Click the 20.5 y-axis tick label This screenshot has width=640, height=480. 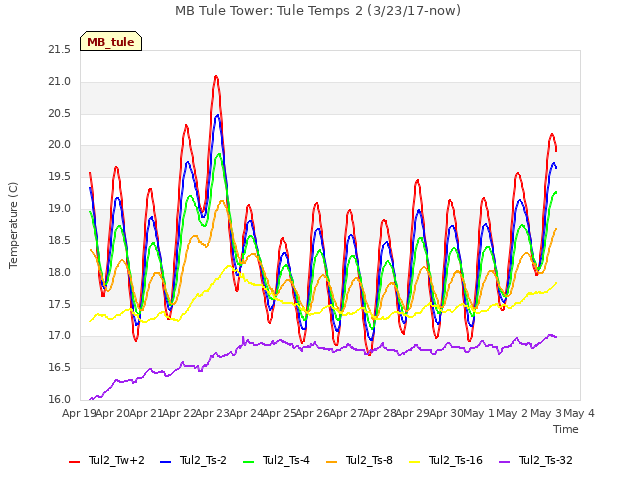point(60,113)
